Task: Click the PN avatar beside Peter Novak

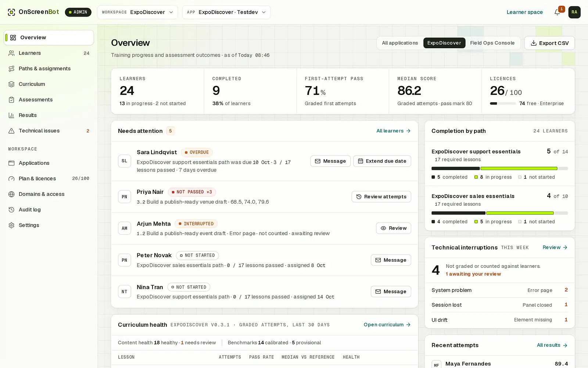Action: click(x=125, y=260)
